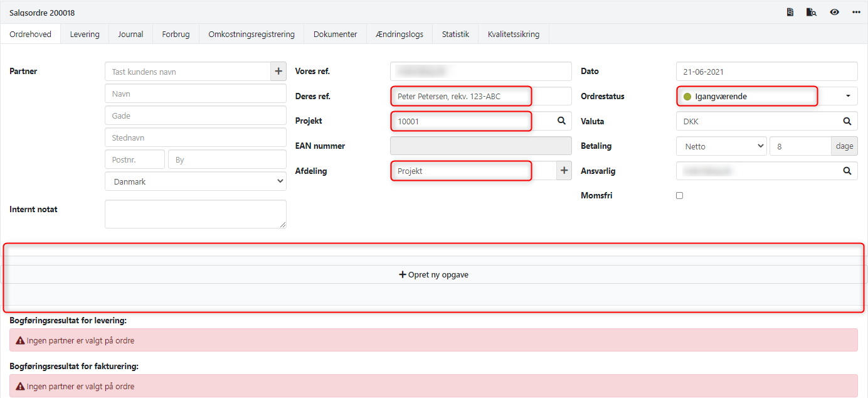Click the Deres ref. input field
The image size is (868, 398).
click(x=480, y=97)
